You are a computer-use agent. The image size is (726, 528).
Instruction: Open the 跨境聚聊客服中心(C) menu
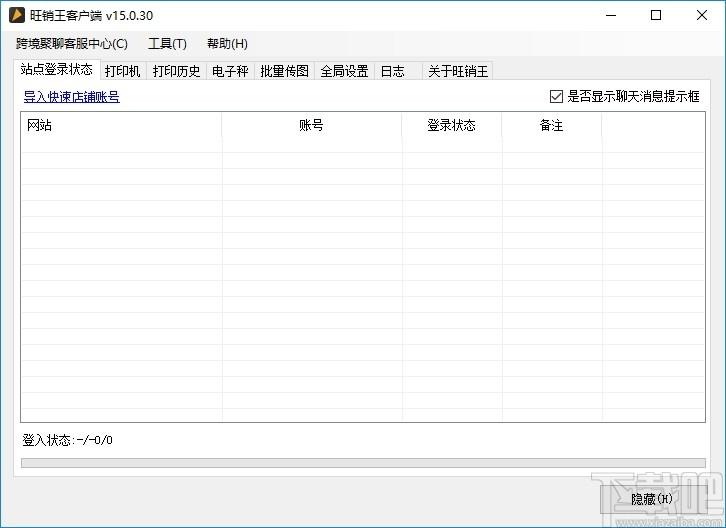pyautogui.click(x=72, y=44)
